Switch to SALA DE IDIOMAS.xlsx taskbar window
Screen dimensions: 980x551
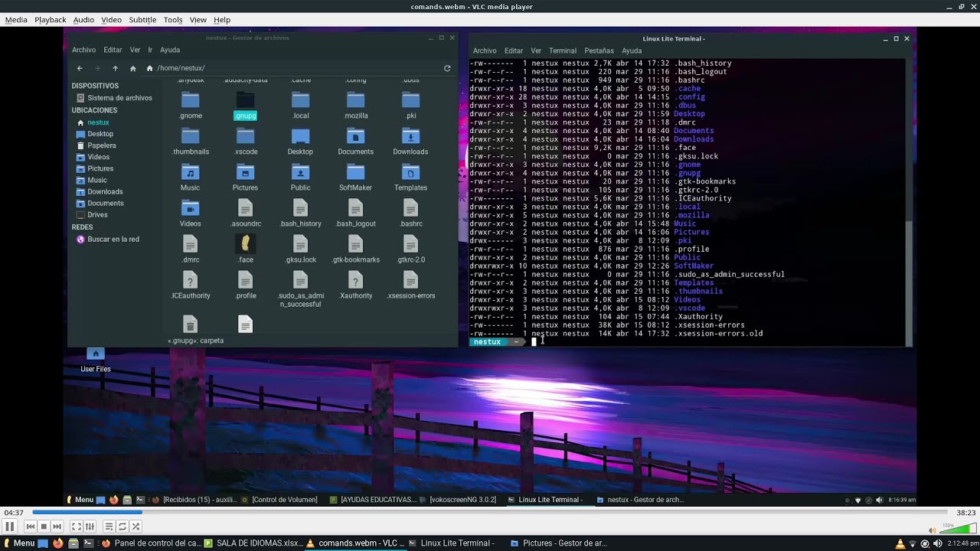tap(253, 543)
